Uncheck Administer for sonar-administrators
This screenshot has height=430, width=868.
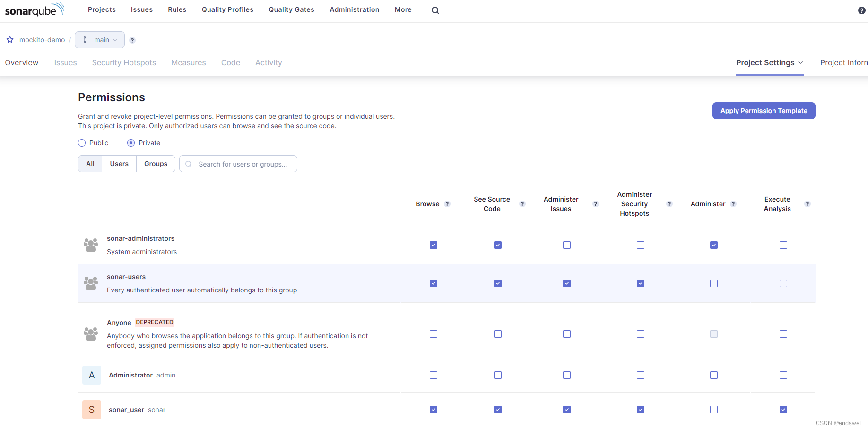point(714,245)
